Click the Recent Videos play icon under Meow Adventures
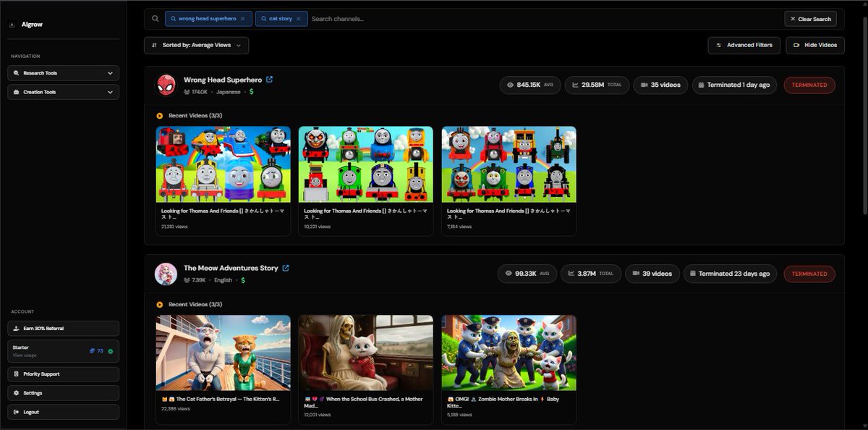 point(160,304)
